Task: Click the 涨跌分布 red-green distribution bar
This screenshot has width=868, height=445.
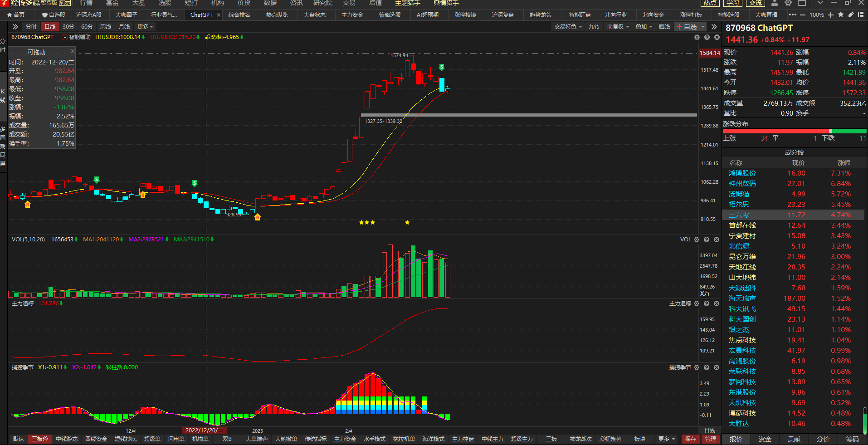Action: point(795,131)
